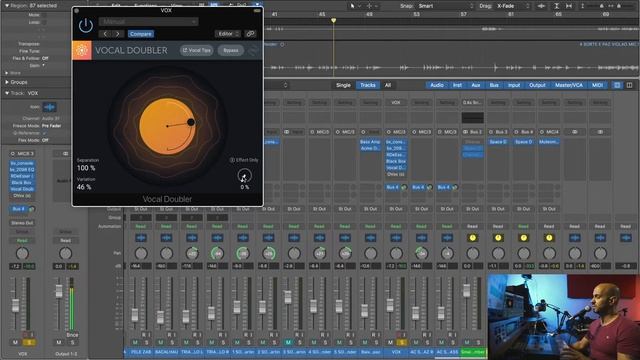Click the yellow aux icon on the Bus 2 strip
Screen dimensions: 640x360
pos(473,238)
